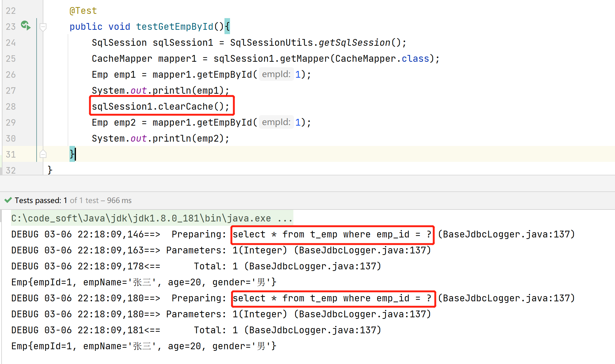The height and width of the screenshot is (364, 615).
Task: Select method name testGetEmpById
Action: (x=175, y=27)
